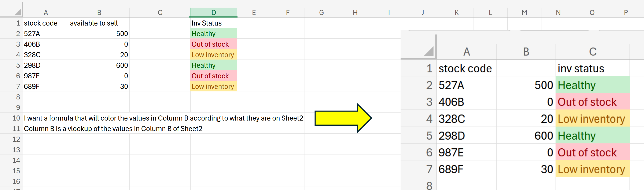Select cell A3 containing 406B
Image resolution: width=644 pixels, height=190 pixels.
pos(46,44)
